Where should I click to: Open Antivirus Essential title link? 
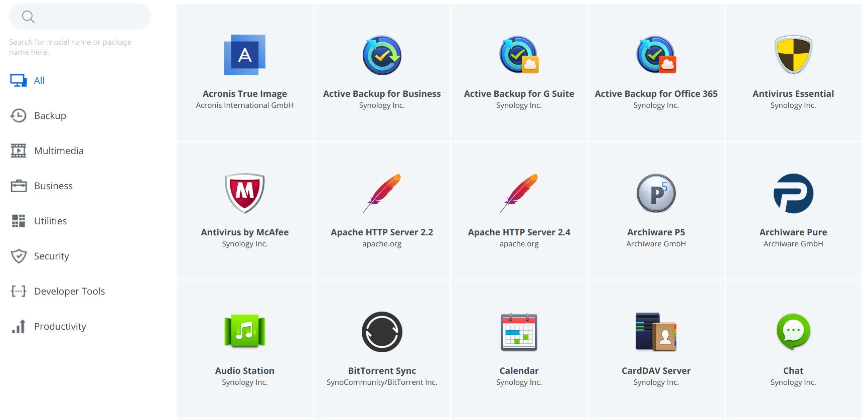point(793,93)
